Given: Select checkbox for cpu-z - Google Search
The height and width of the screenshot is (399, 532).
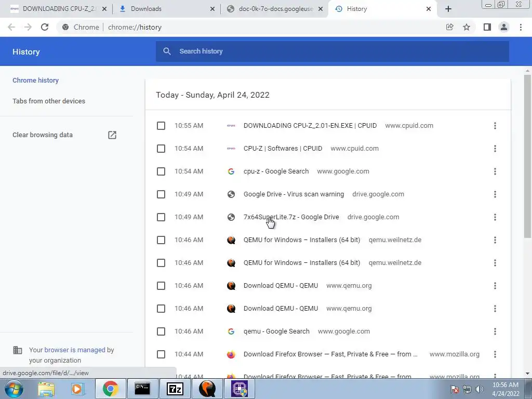Looking at the screenshot, I should click(161, 171).
